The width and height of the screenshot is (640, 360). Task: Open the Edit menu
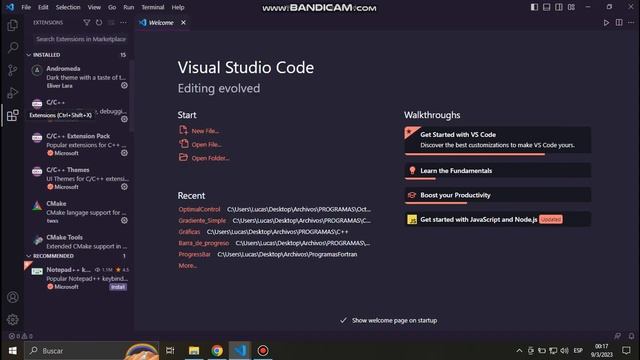point(43,7)
